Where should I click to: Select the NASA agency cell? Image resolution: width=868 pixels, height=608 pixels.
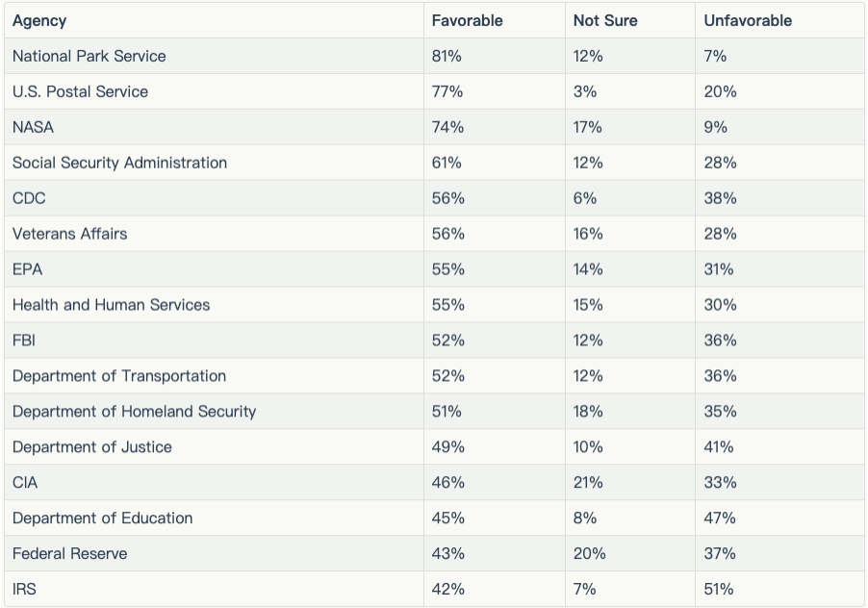33,127
